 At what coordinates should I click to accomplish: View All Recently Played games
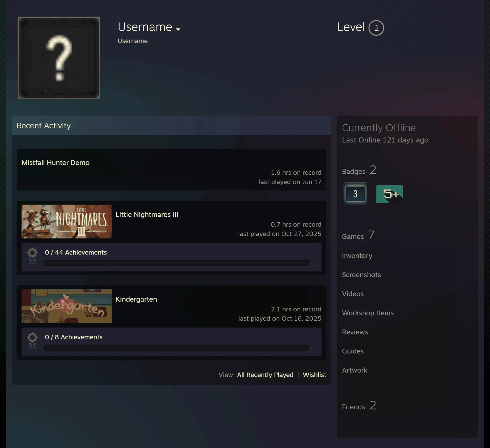click(x=265, y=375)
